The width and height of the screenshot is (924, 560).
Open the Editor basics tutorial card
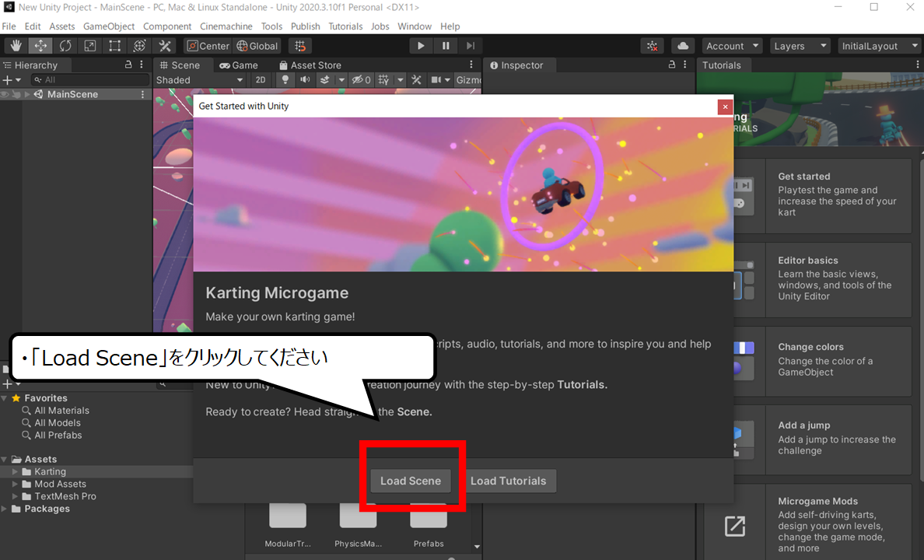pyautogui.click(x=823, y=280)
